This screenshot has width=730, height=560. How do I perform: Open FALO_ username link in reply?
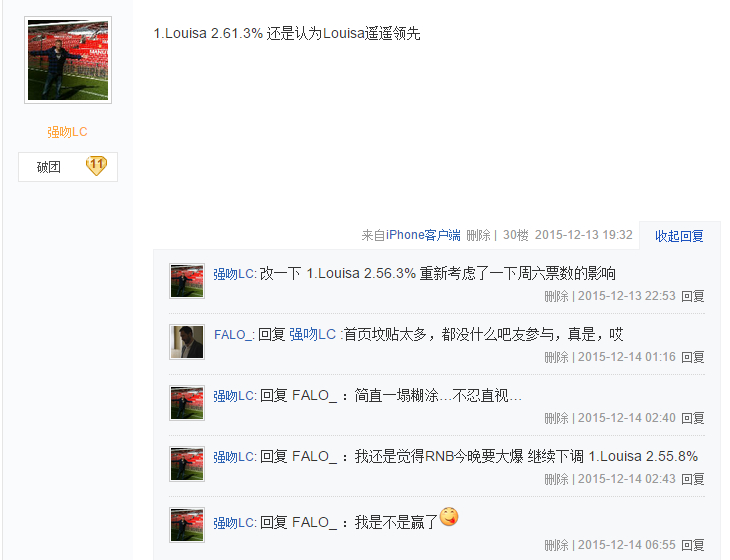tap(233, 335)
